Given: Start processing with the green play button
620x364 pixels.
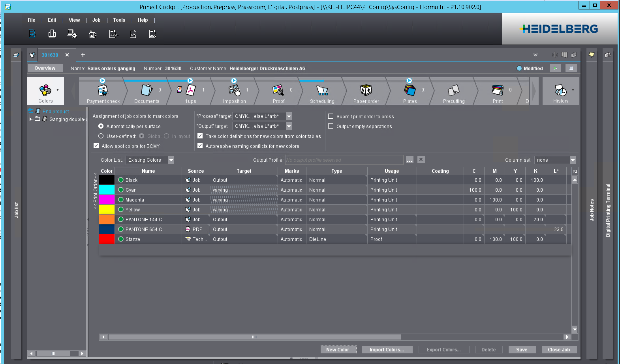Looking at the screenshot, I should 556,68.
